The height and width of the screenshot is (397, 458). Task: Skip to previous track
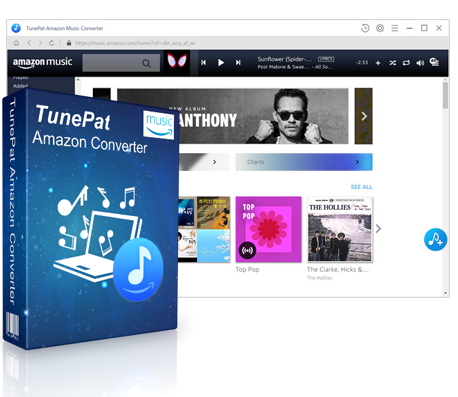(x=203, y=63)
